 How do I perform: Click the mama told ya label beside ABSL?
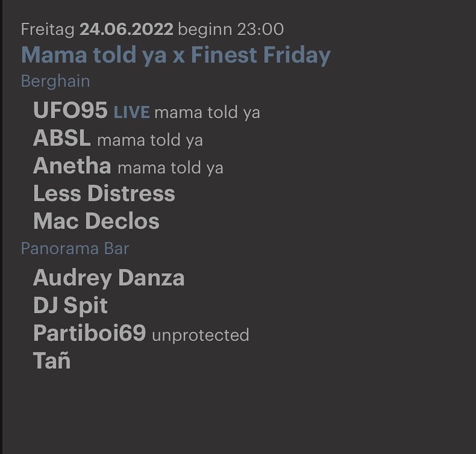150,141
